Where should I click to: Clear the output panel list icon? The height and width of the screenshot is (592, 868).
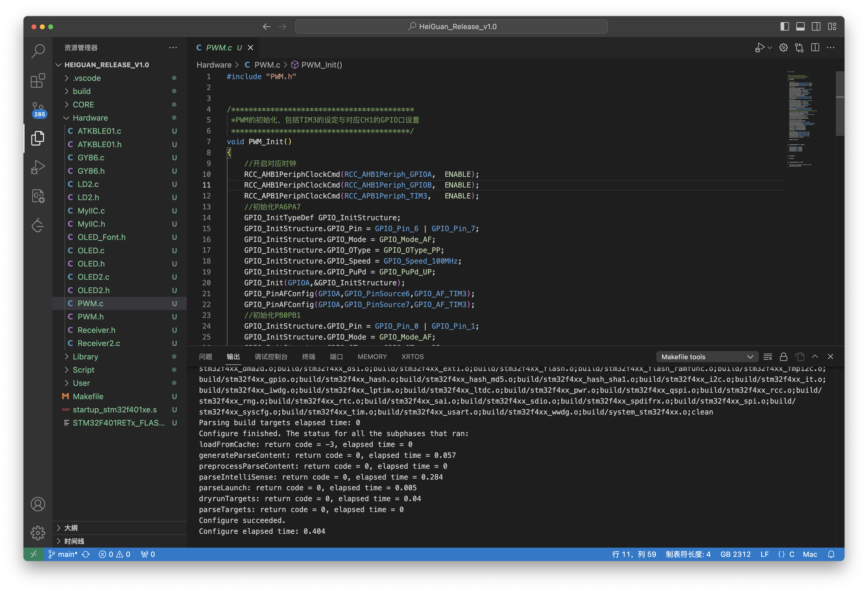pos(768,357)
